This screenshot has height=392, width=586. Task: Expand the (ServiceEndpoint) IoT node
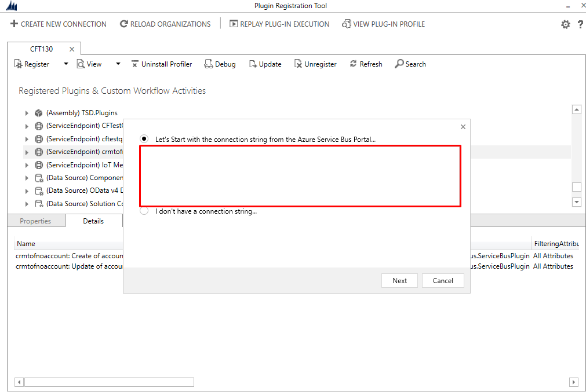(x=27, y=165)
